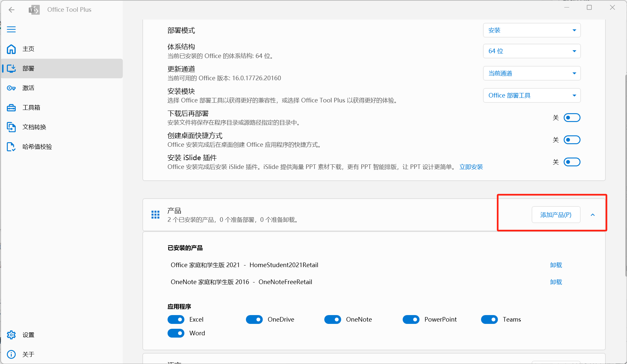Image resolution: width=627 pixels, height=364 pixels.
Task: Click the info icon for 关于
Action: pyautogui.click(x=11, y=355)
